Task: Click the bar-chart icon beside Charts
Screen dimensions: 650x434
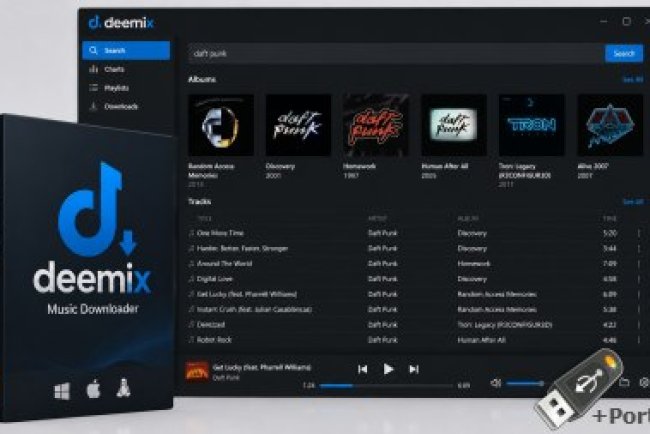Action: pos(94,69)
